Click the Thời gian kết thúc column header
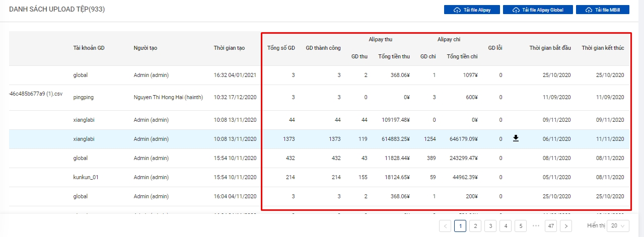The image size is (644, 237). (x=603, y=48)
